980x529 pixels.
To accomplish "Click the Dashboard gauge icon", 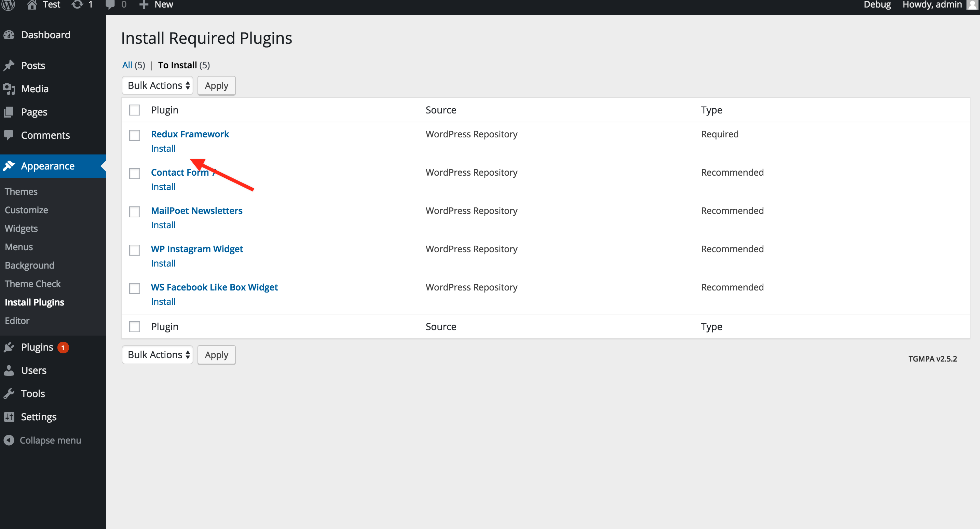I will point(9,35).
